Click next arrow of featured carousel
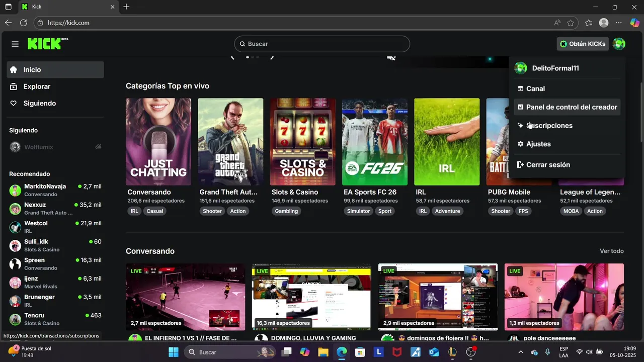The image size is (644, 362). [272, 57]
